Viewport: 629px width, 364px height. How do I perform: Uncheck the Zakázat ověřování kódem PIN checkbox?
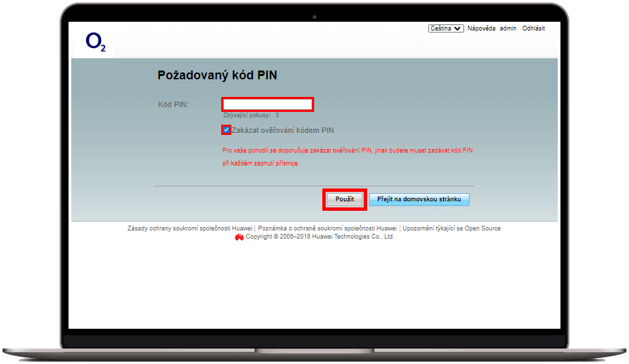click(226, 130)
